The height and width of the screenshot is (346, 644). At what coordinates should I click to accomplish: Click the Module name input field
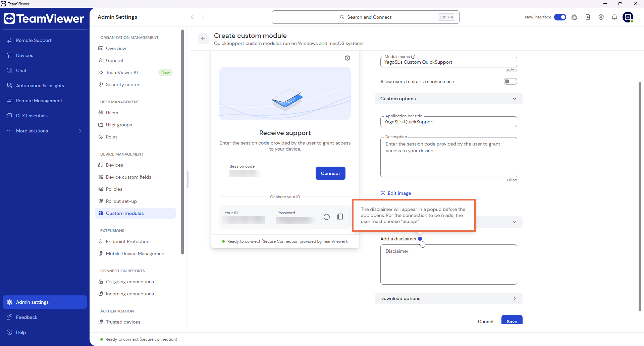[x=448, y=62]
